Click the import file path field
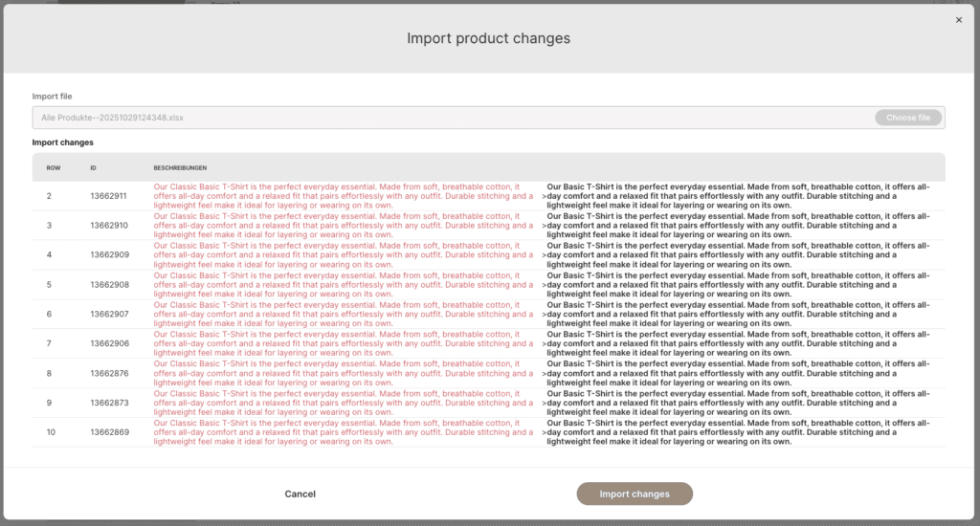The height and width of the screenshot is (526, 980). point(450,118)
